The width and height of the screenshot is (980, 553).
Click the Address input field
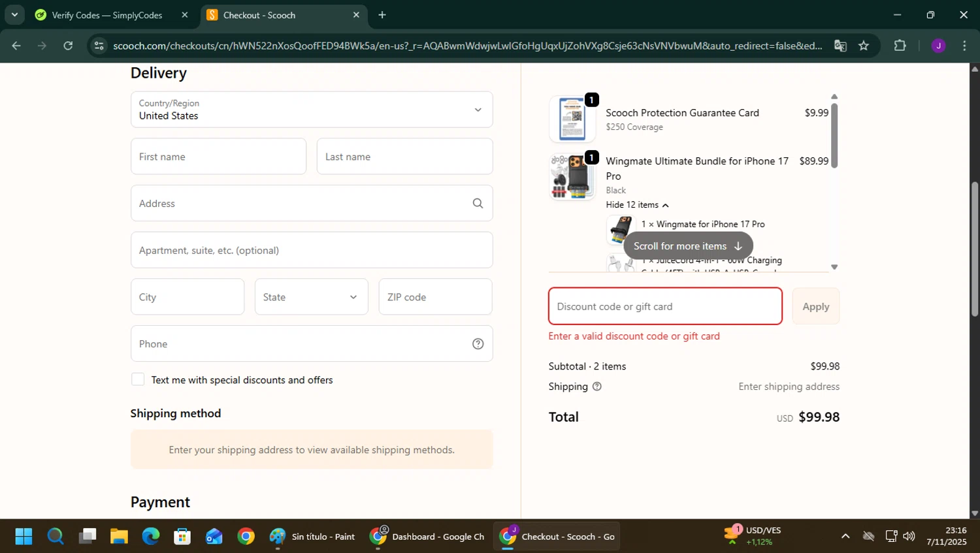click(312, 204)
